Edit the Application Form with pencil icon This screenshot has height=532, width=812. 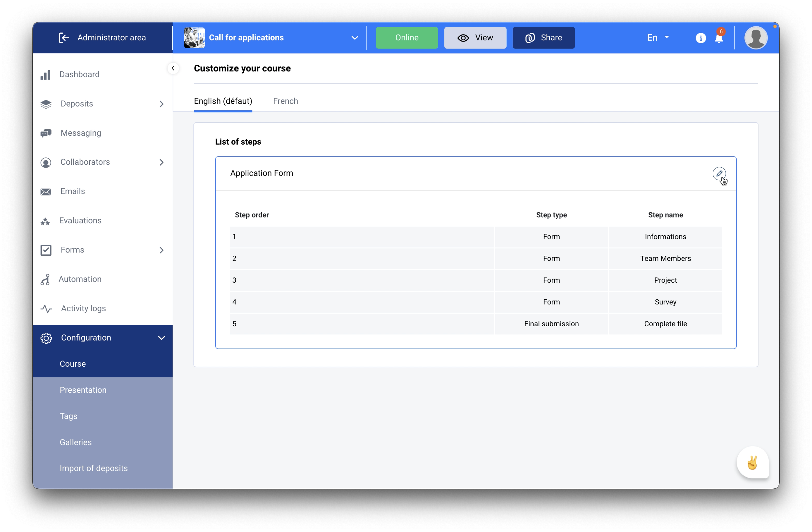719,173
